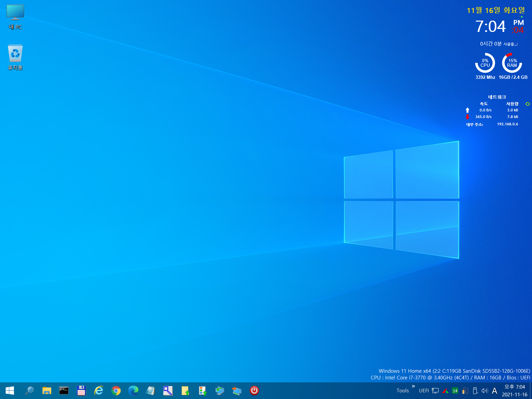Click the 0.0 B/s upload speed value
This screenshot has width=532, height=399.
pos(485,110)
